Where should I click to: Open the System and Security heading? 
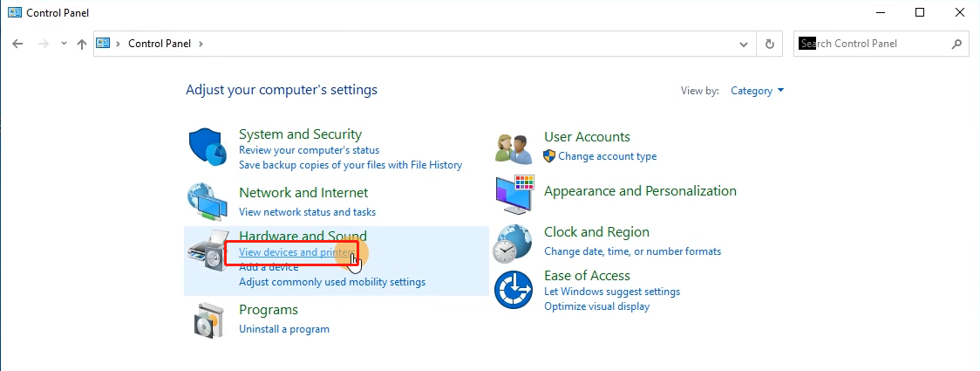pos(300,134)
